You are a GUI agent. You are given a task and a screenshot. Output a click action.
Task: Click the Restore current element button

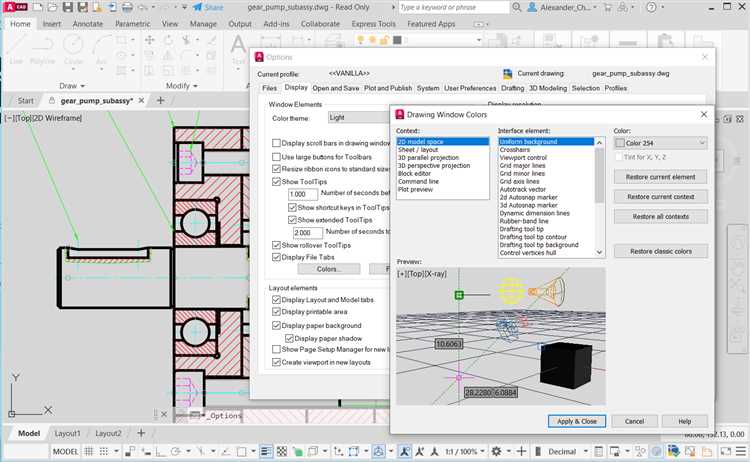661,177
